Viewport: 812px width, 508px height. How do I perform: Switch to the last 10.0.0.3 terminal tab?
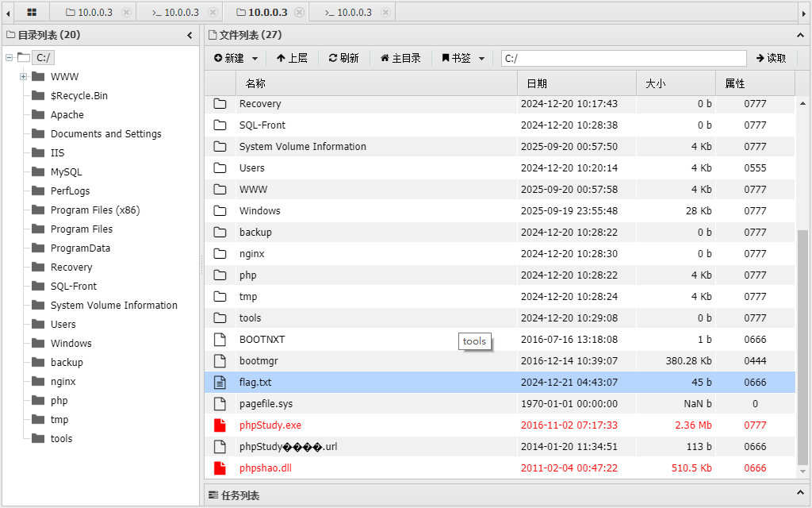point(349,13)
